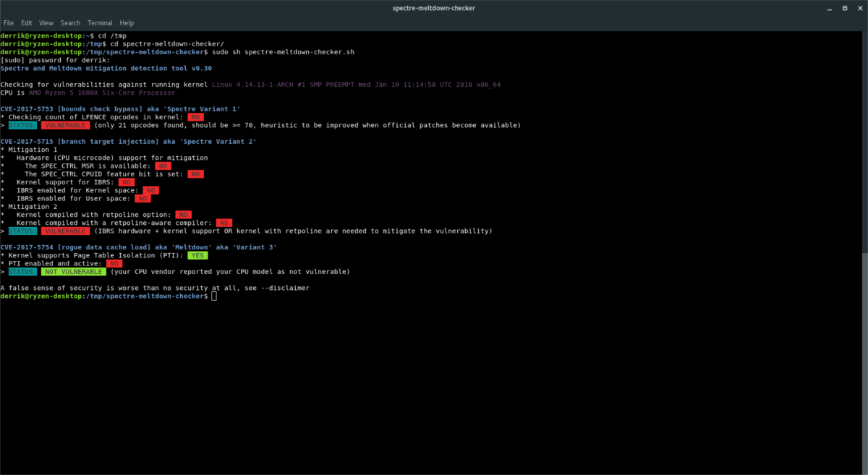Click the CVE-2017-5753 'Spectre Variant 1' heading
868x475 pixels.
pyautogui.click(x=120, y=108)
